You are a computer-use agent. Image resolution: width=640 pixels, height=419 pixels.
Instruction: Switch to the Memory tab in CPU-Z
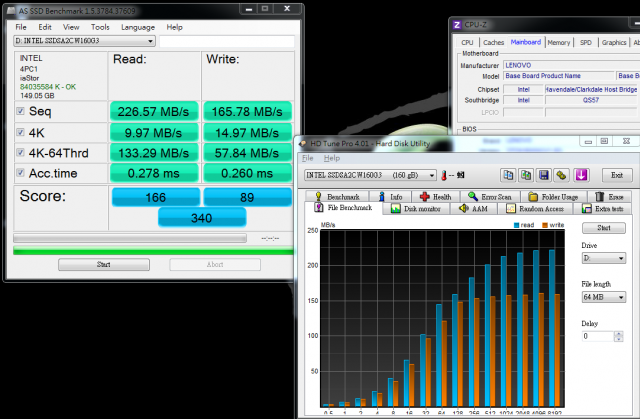(x=558, y=42)
